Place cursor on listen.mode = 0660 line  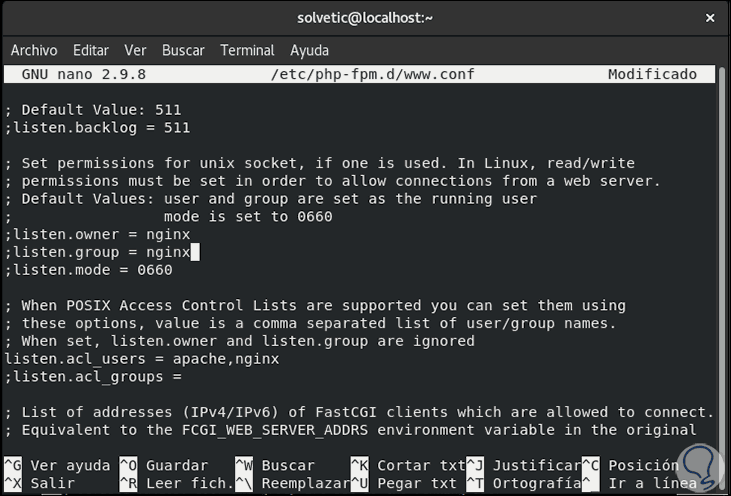[88, 270]
